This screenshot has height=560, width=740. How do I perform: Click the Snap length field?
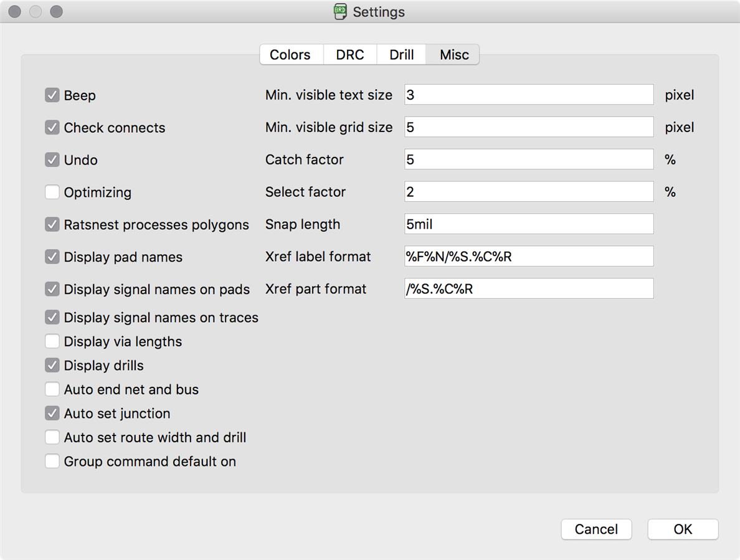click(528, 224)
